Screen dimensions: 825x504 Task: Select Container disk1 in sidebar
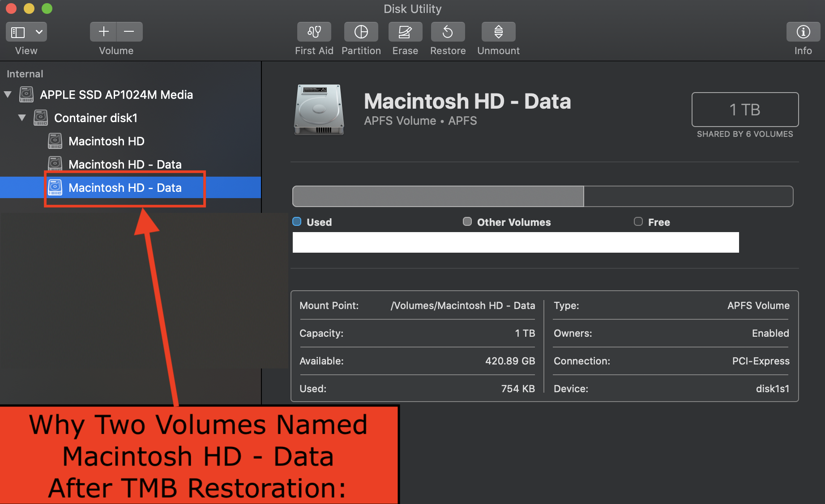point(96,118)
